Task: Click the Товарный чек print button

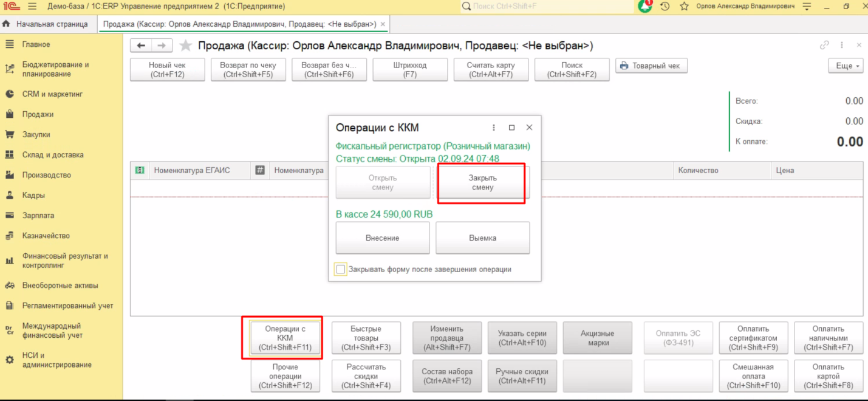Action: (x=652, y=66)
